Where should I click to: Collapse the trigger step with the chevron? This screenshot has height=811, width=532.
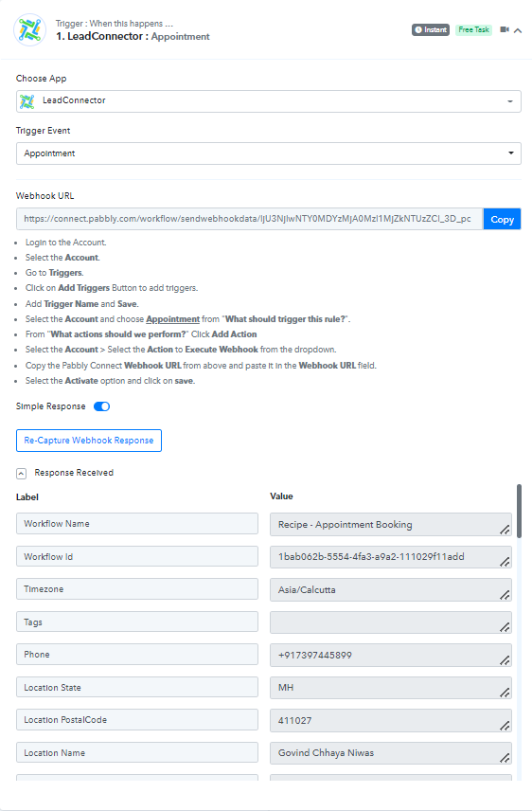[x=518, y=30]
